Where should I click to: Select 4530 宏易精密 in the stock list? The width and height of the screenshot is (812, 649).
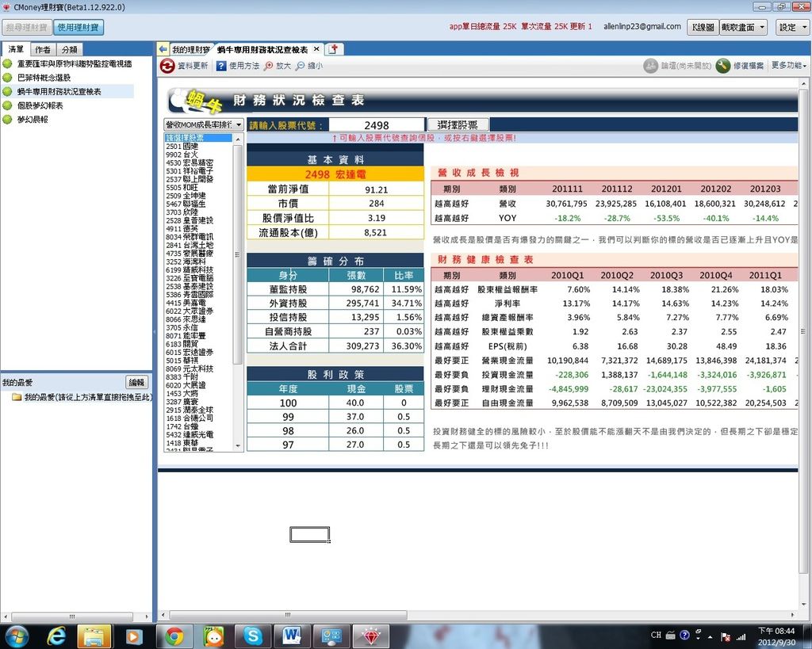click(190, 163)
